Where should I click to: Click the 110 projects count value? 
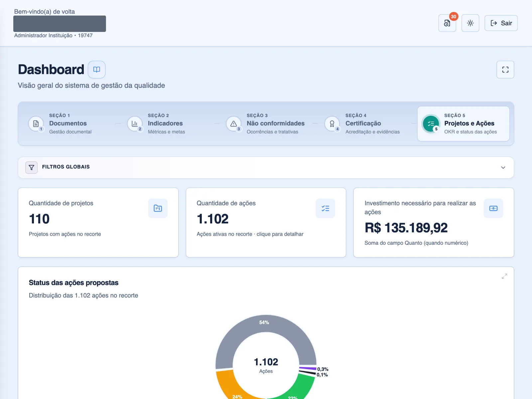(x=39, y=219)
